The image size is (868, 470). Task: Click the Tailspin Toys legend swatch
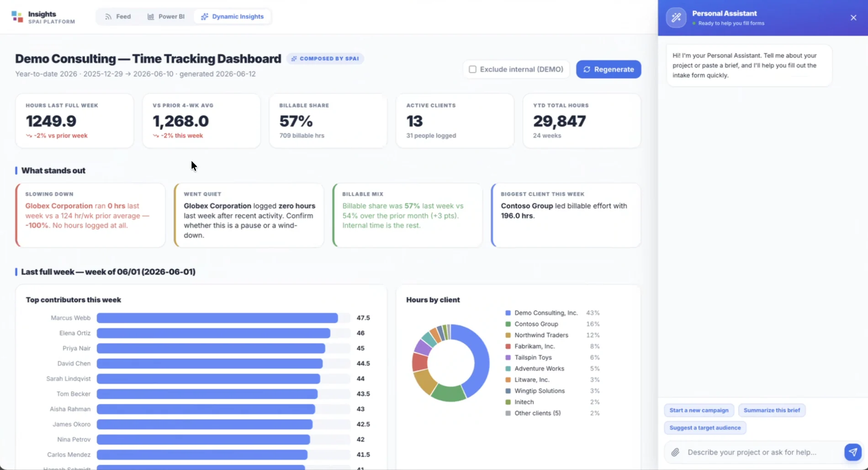click(x=508, y=358)
